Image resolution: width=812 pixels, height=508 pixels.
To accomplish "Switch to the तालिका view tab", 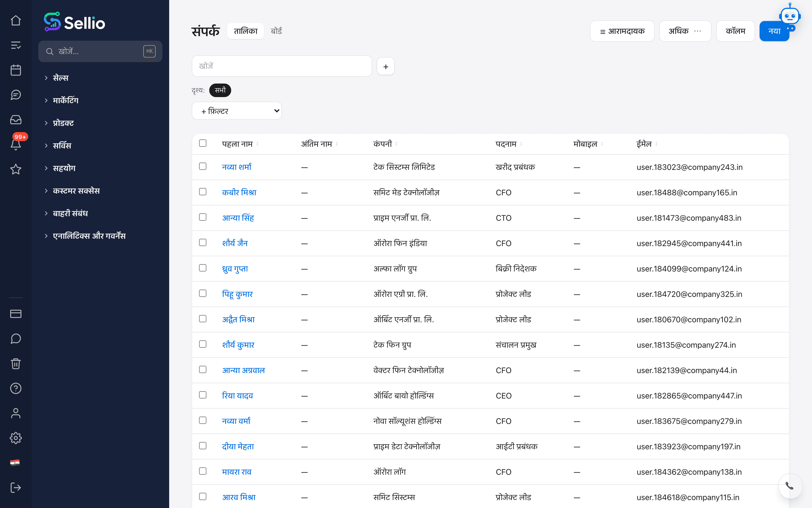I will coord(246,31).
